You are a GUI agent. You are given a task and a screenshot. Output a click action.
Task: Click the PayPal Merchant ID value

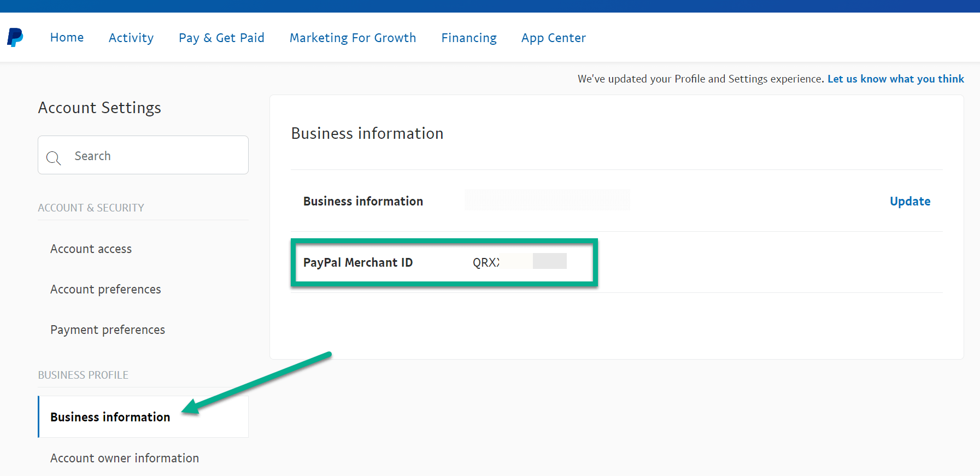518,262
